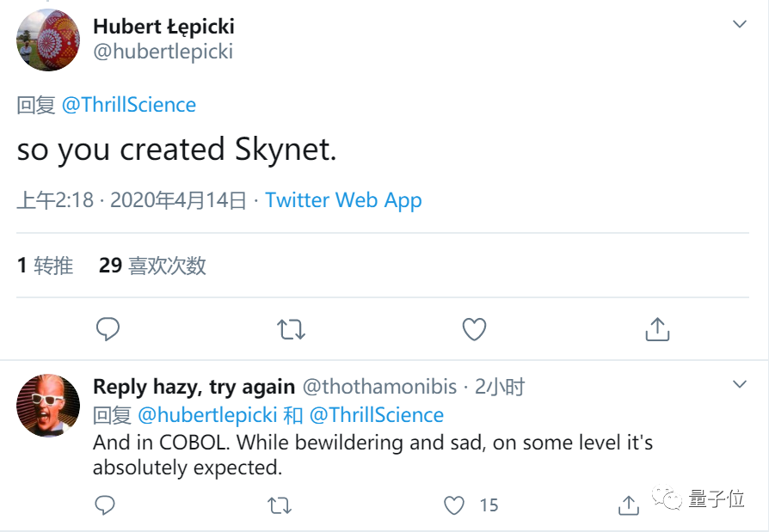This screenshot has height=532, width=769.
Task: Like the Skynet tweet
Action: tap(475, 329)
